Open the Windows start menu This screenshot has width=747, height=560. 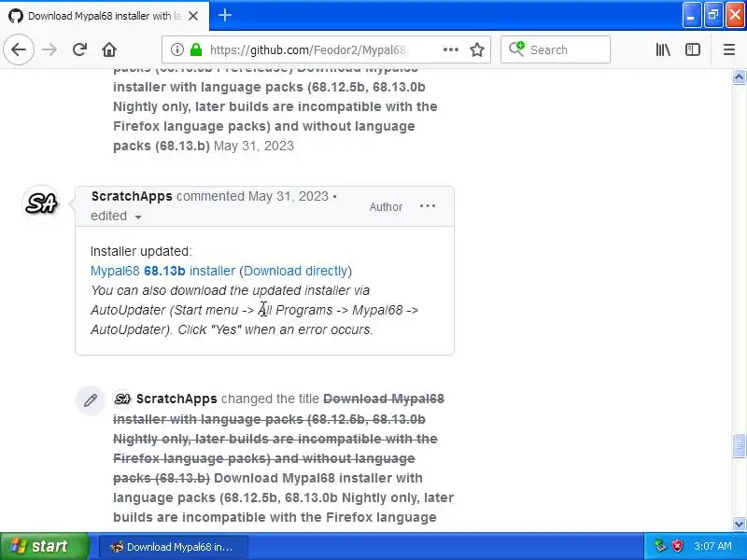point(45,546)
